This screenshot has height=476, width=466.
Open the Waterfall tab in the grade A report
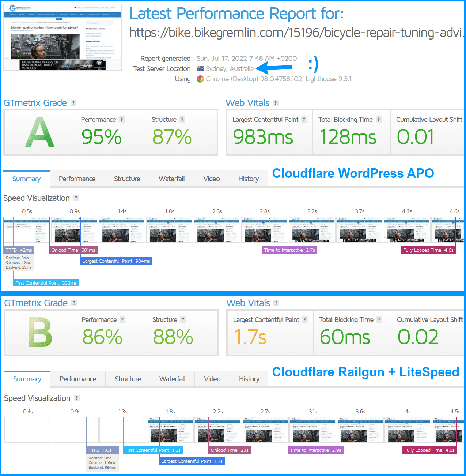(x=172, y=179)
